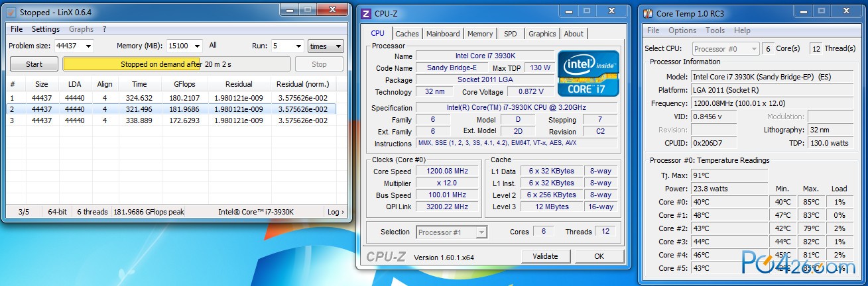Image resolution: width=868 pixels, height=286 pixels.
Task: Open the Settings menu in LinX
Action: (46, 29)
